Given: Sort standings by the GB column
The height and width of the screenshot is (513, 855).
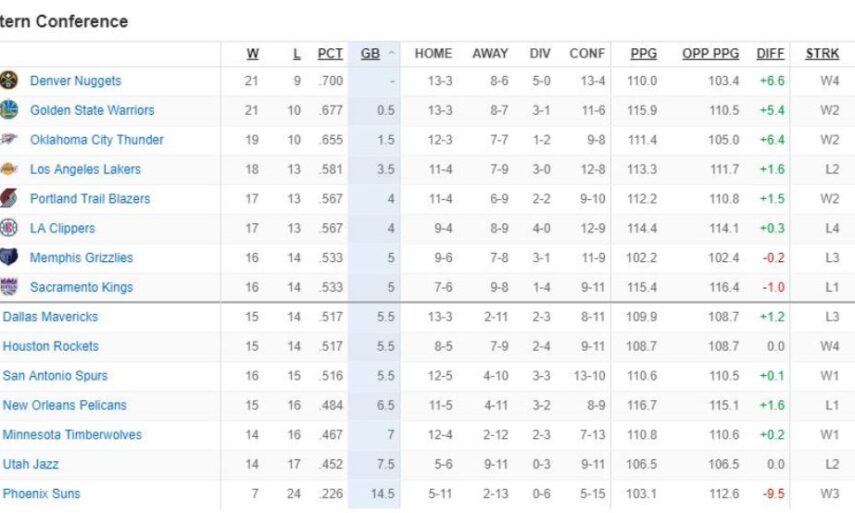Looking at the screenshot, I should coord(371,54).
